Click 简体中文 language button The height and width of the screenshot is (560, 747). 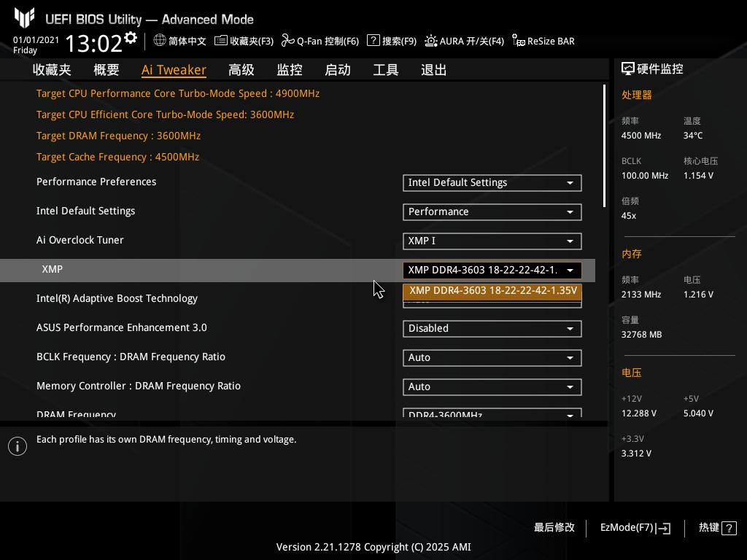coord(187,41)
